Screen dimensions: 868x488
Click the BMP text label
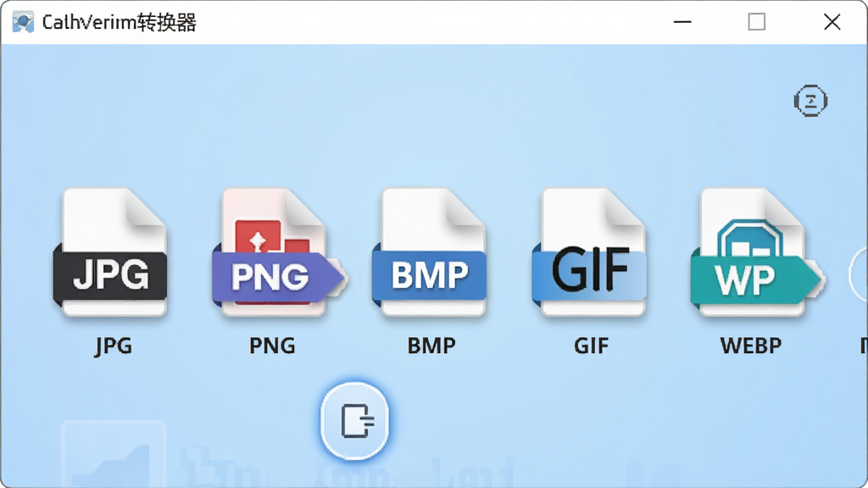pos(431,346)
